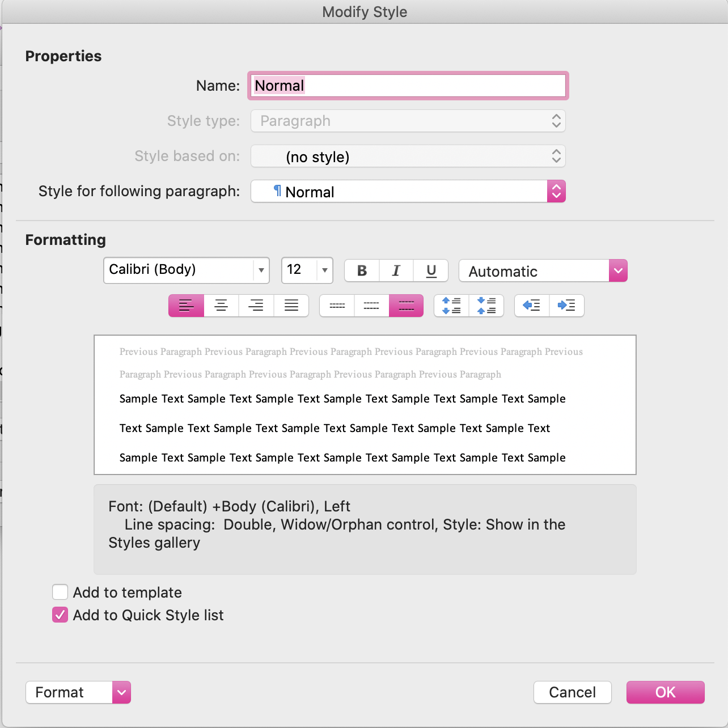Screen dimensions: 728x728
Task: Uncheck Add to Quick Style list
Action: (60, 615)
